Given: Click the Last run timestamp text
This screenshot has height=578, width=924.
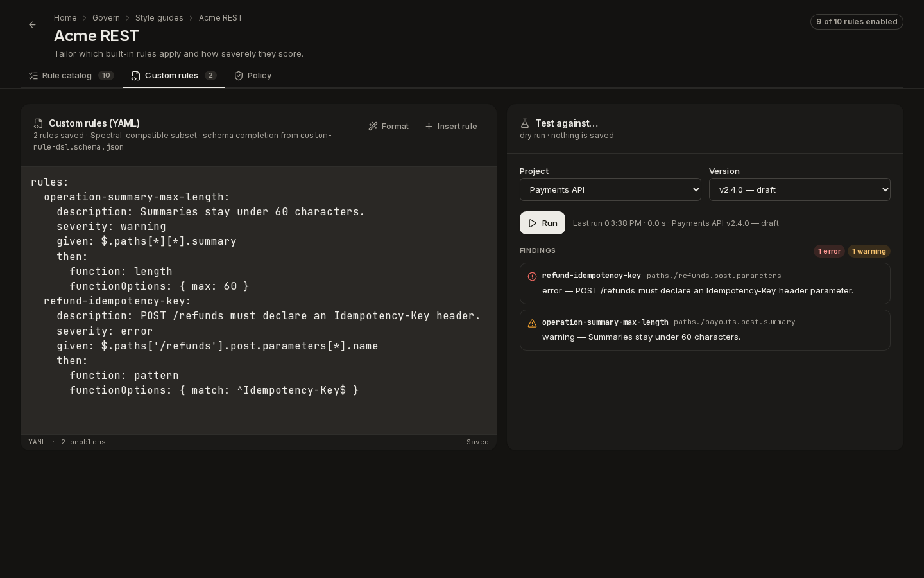Looking at the screenshot, I should click(676, 223).
